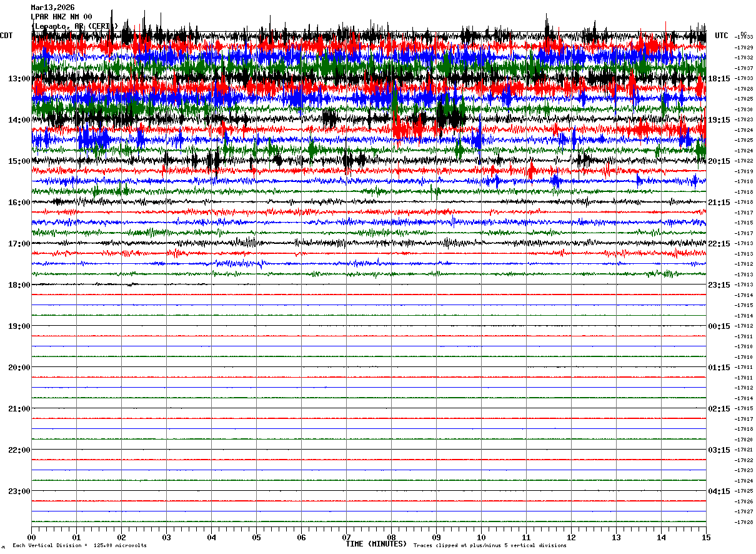Viewport: 756px width, 554px height.
Task: Click the Lepanto, AR (CERI) station name
Action: point(74,26)
